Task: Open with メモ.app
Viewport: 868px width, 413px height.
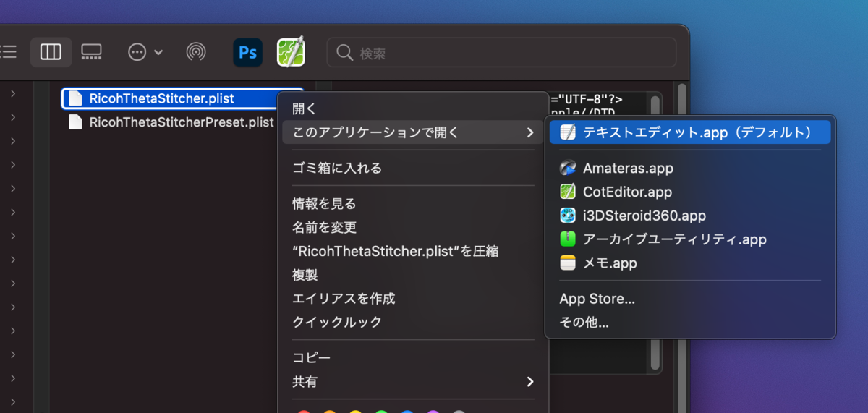Action: [690, 263]
